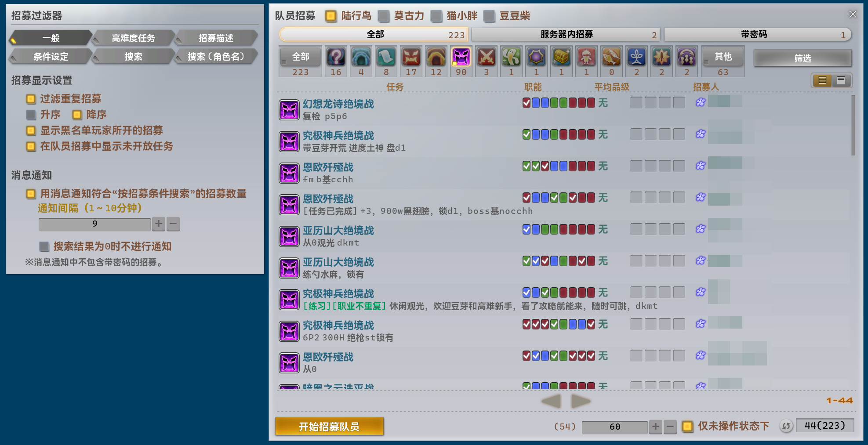868x445 pixels.
Task: Go to next page with right arrow
Action: 581,401
